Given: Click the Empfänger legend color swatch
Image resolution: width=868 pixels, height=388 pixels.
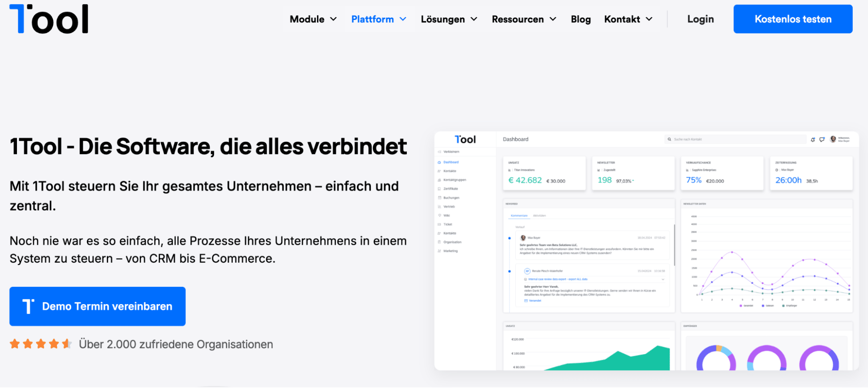Looking at the screenshot, I should [783, 306].
